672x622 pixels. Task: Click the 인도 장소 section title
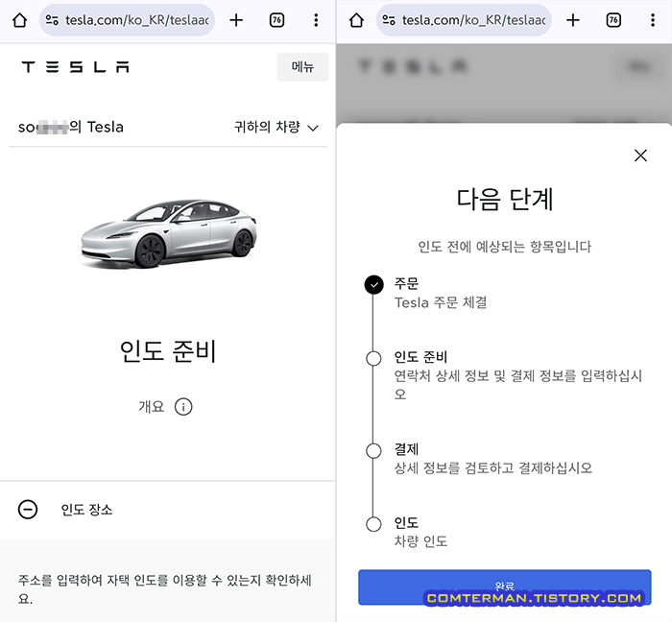tap(86, 510)
